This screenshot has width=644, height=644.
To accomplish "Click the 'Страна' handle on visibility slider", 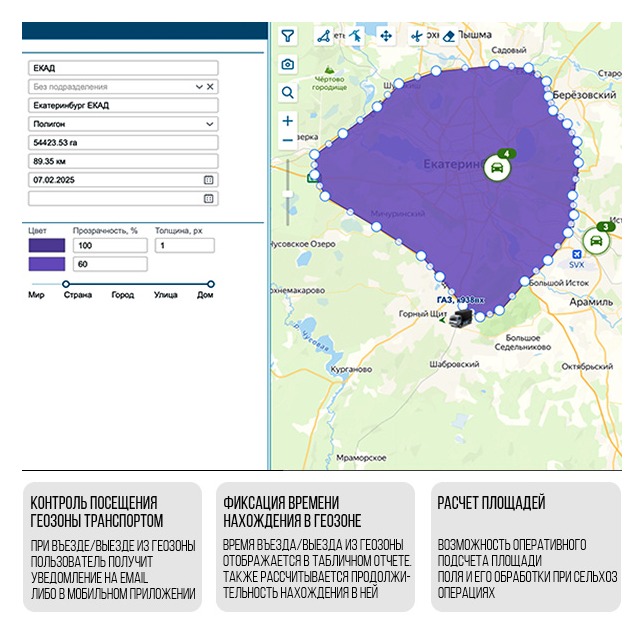I will point(66,284).
